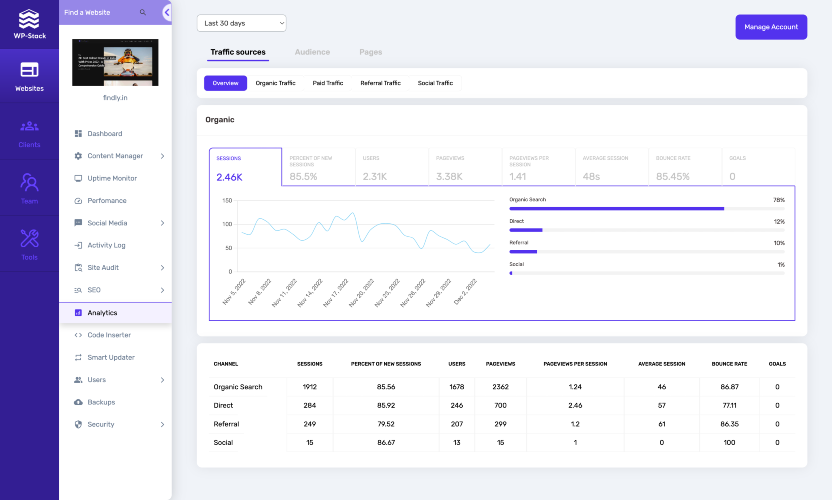The width and height of the screenshot is (832, 500).
Task: Click the search magnifier icon
Action: [143, 12]
